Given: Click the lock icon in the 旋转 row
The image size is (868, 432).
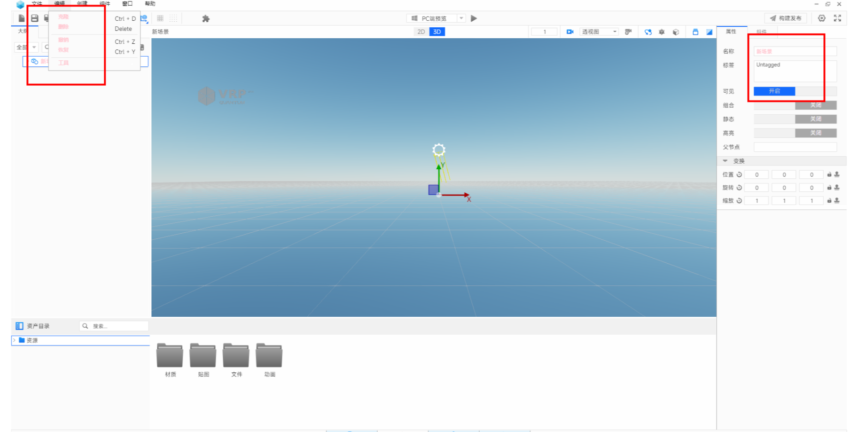Looking at the screenshot, I should 829,188.
